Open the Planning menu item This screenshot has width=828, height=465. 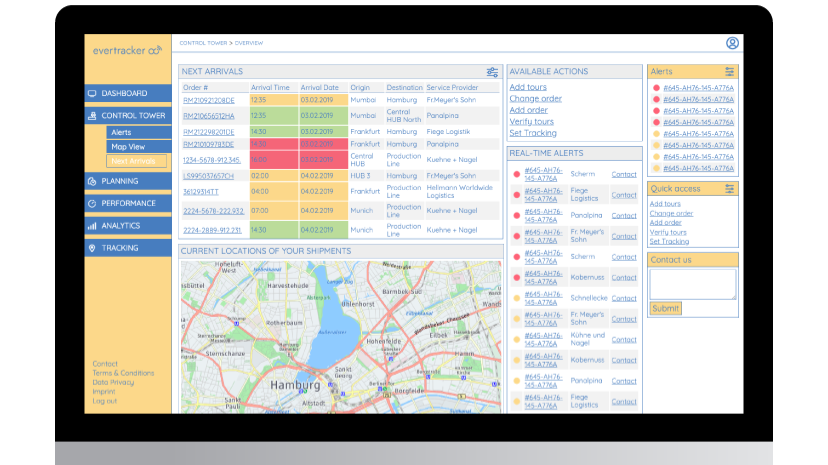(128, 181)
